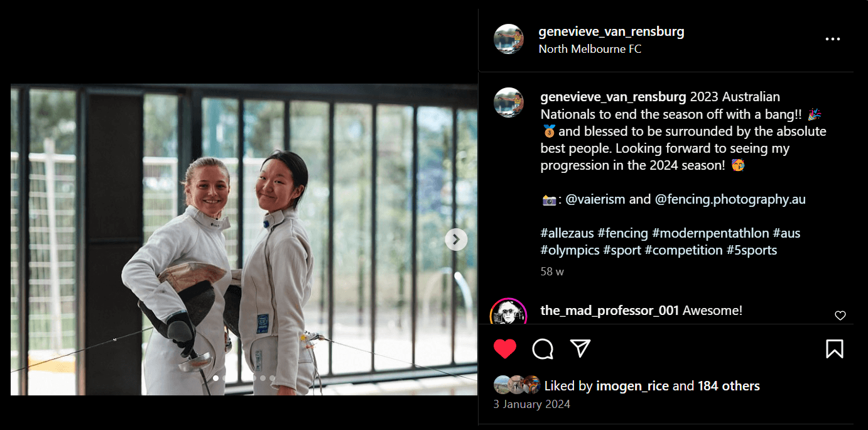The height and width of the screenshot is (430, 868).
Task: Go to next photo with arrow
Action: [456, 240]
